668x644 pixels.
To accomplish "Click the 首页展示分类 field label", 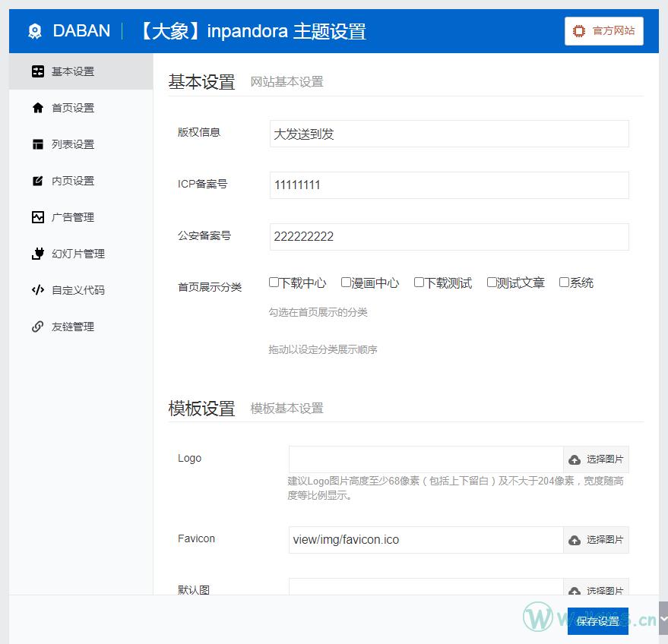I will 210,287.
